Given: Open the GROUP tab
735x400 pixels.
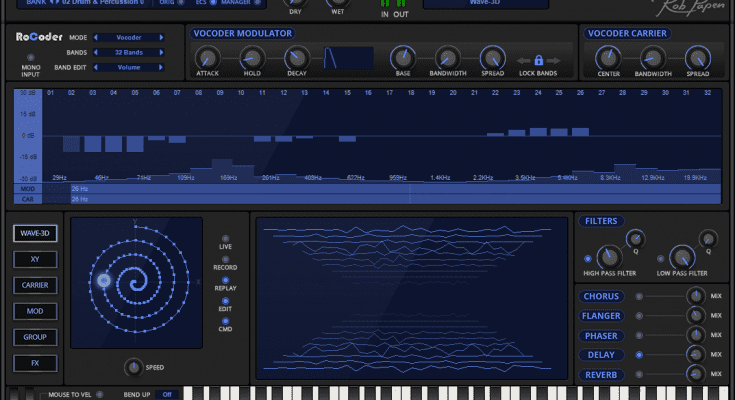Looking at the screenshot, I should 35,337.
